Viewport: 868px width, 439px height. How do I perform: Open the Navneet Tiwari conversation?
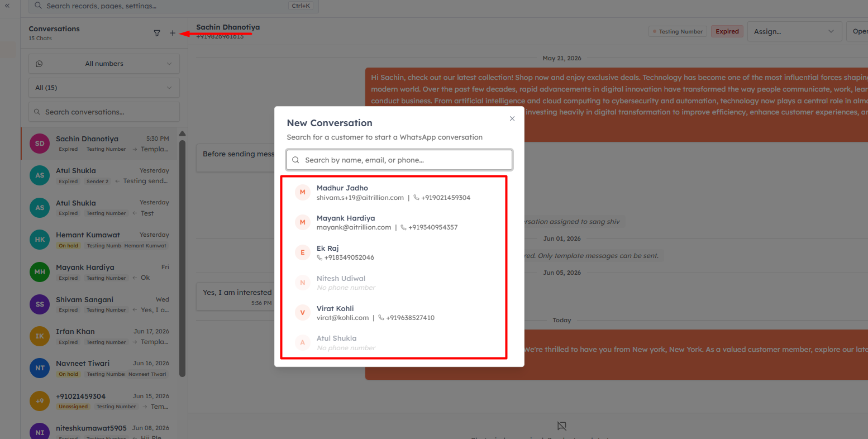click(99, 368)
